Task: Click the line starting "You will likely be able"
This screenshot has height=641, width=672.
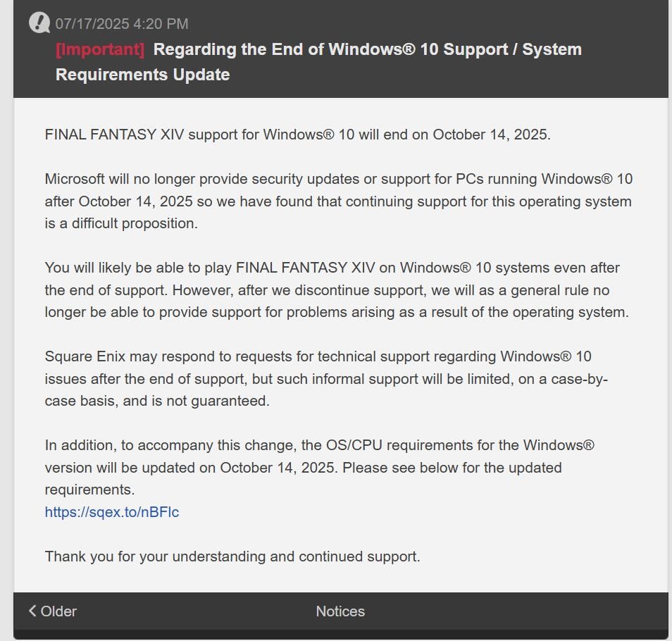Action: pyautogui.click(x=332, y=268)
